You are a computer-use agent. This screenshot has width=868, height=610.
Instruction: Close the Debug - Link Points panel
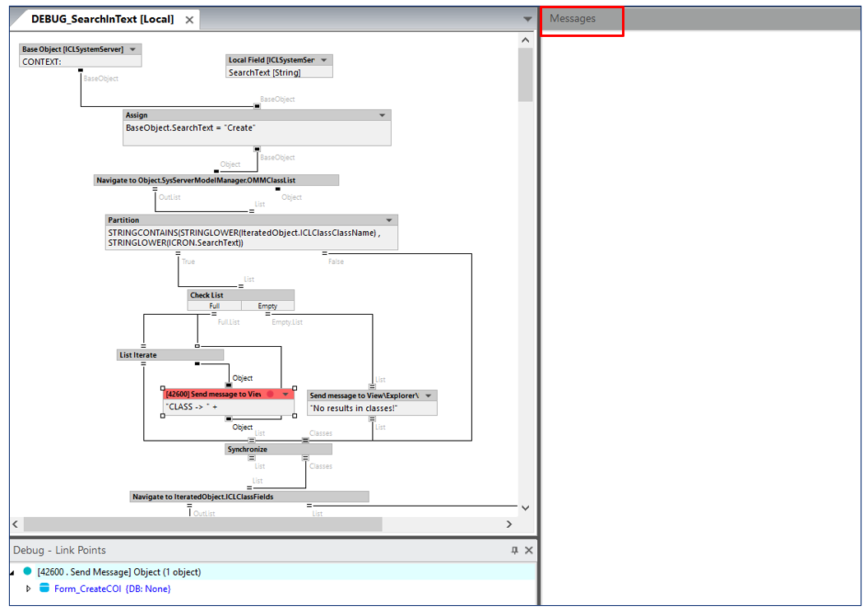[x=529, y=550]
